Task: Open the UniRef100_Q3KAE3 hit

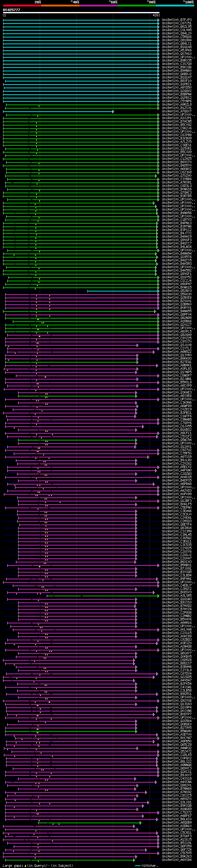Action: 177,393
